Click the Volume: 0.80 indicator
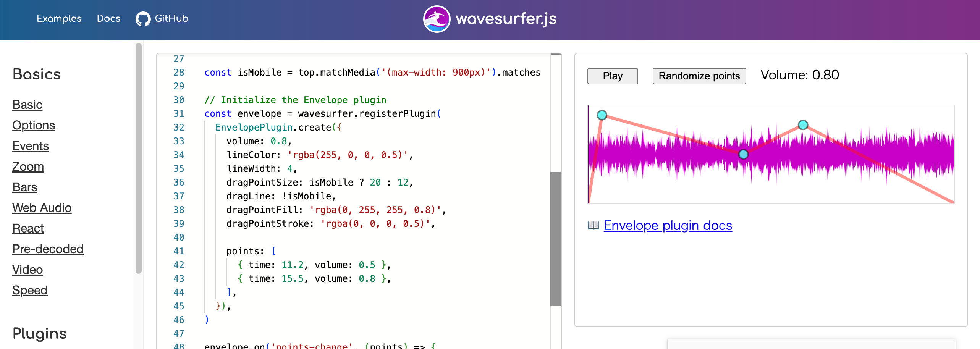The width and height of the screenshot is (980, 349). coord(799,75)
